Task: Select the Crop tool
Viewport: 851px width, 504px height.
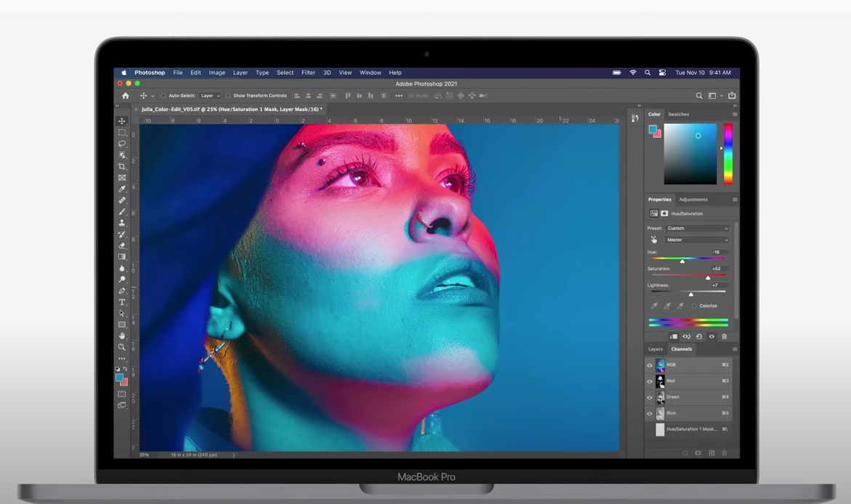Action: (122, 166)
